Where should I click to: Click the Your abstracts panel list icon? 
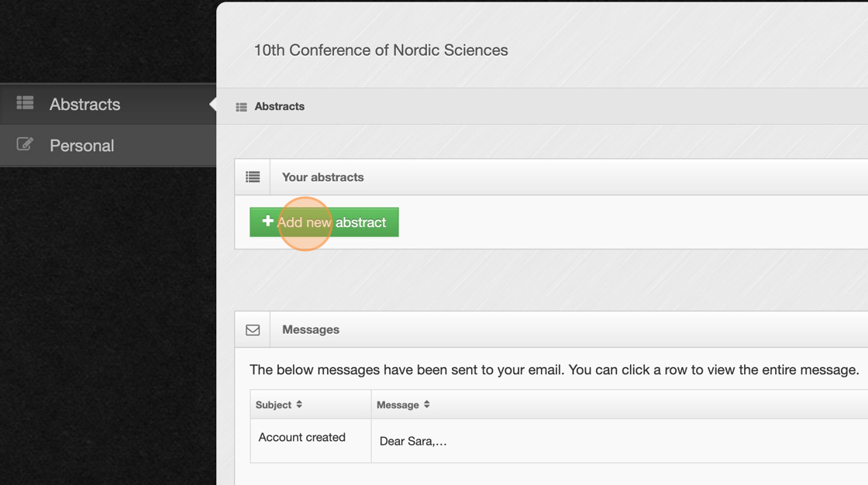click(x=253, y=177)
